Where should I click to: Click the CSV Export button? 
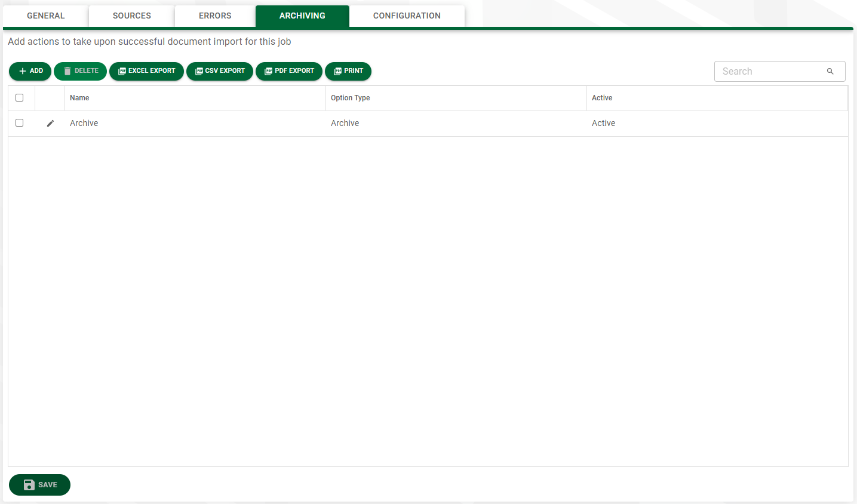pos(220,71)
